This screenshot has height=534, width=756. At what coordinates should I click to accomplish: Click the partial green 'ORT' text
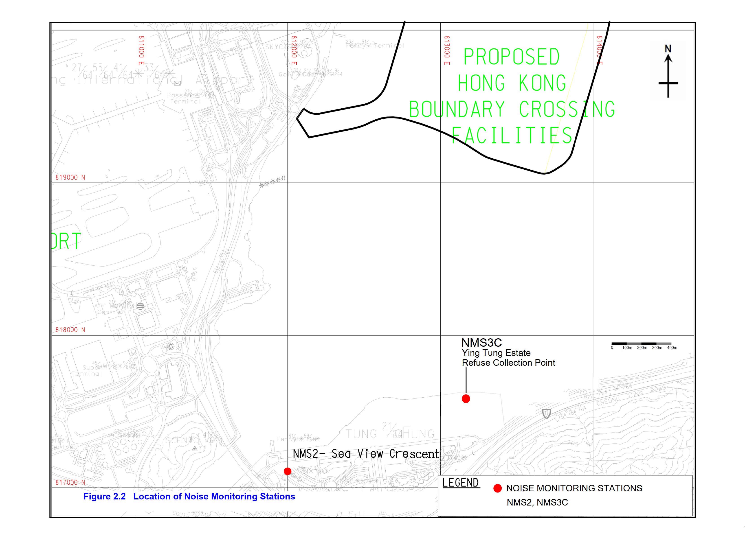[x=66, y=241]
